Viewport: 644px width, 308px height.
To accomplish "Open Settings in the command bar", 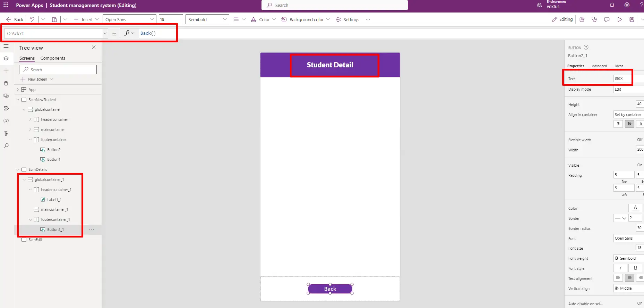I will (347, 19).
